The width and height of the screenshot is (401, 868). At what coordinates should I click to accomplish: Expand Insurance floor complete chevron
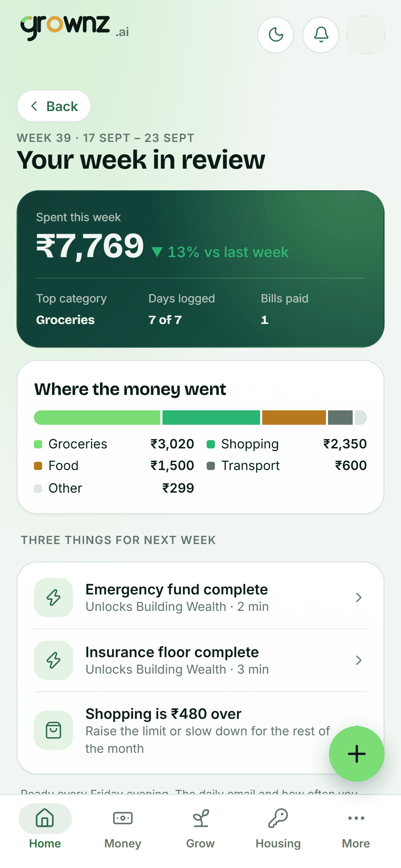(x=359, y=660)
